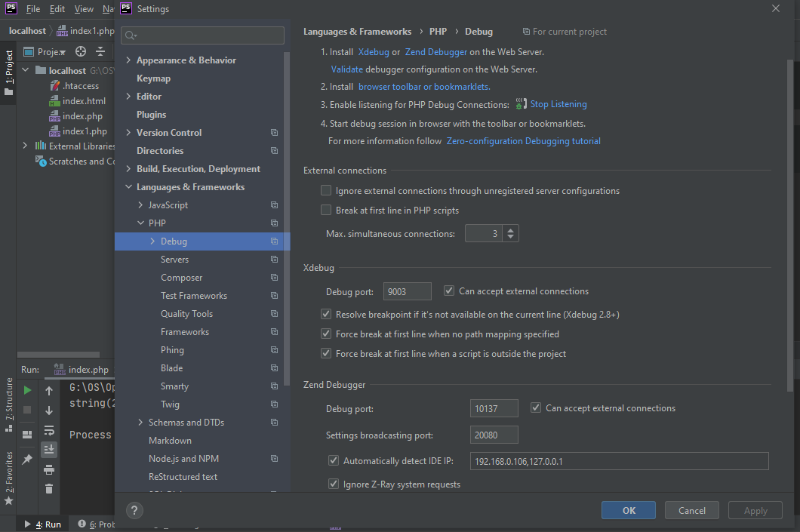Click the Run play icon in Run panel
Screen dimensions: 800x532
point(28,390)
